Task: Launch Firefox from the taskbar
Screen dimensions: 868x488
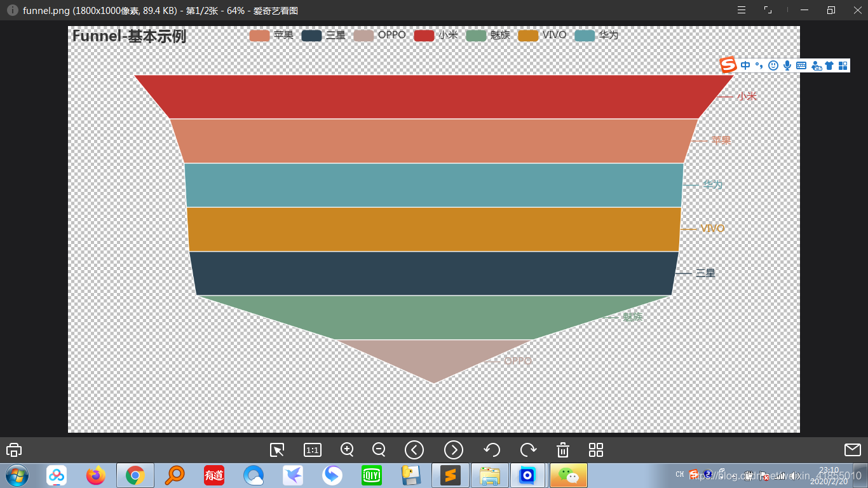Action: click(96, 475)
